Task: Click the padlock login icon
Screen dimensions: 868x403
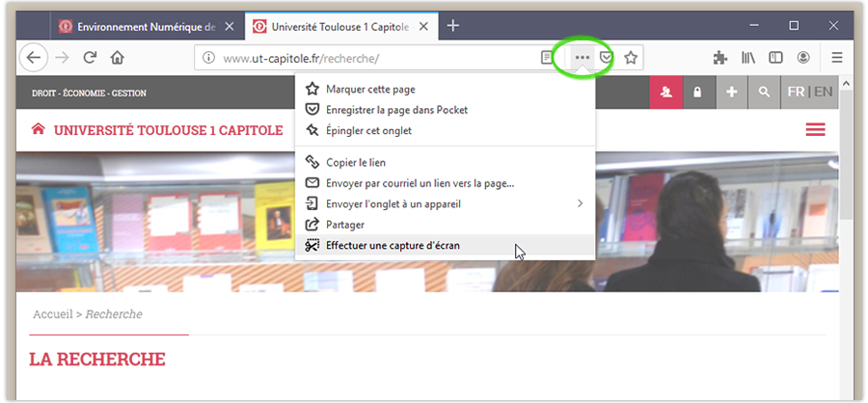Action: click(698, 93)
